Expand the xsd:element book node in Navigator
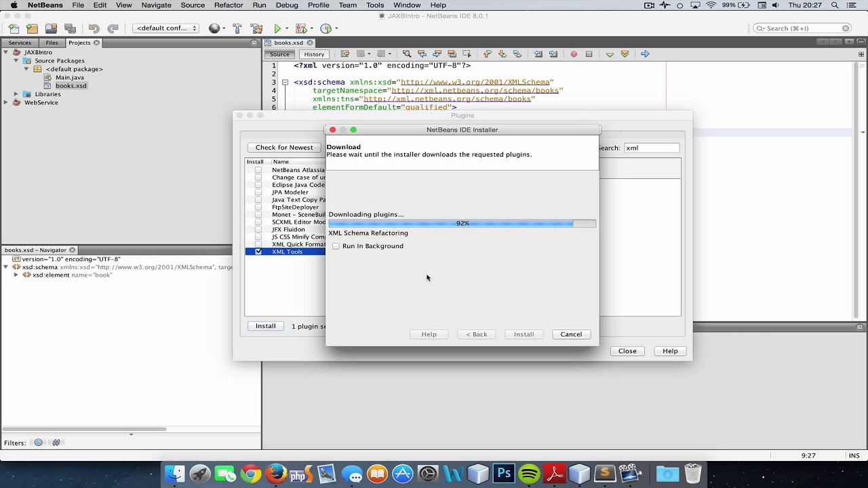Image resolution: width=868 pixels, height=488 pixels. point(16,275)
